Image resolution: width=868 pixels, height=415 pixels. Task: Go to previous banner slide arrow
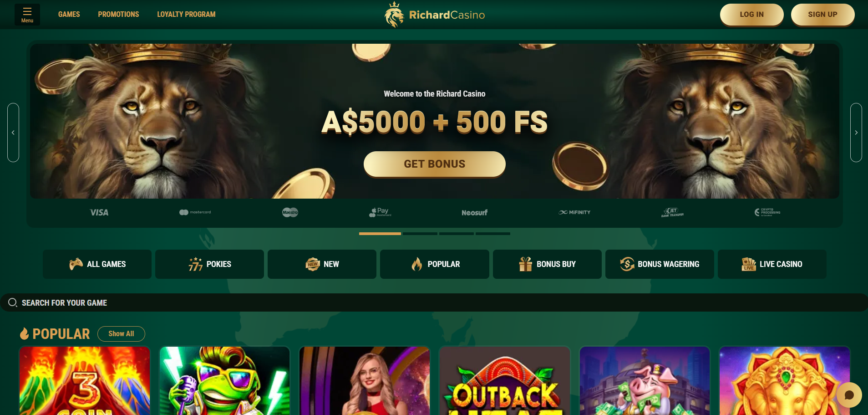pyautogui.click(x=13, y=133)
